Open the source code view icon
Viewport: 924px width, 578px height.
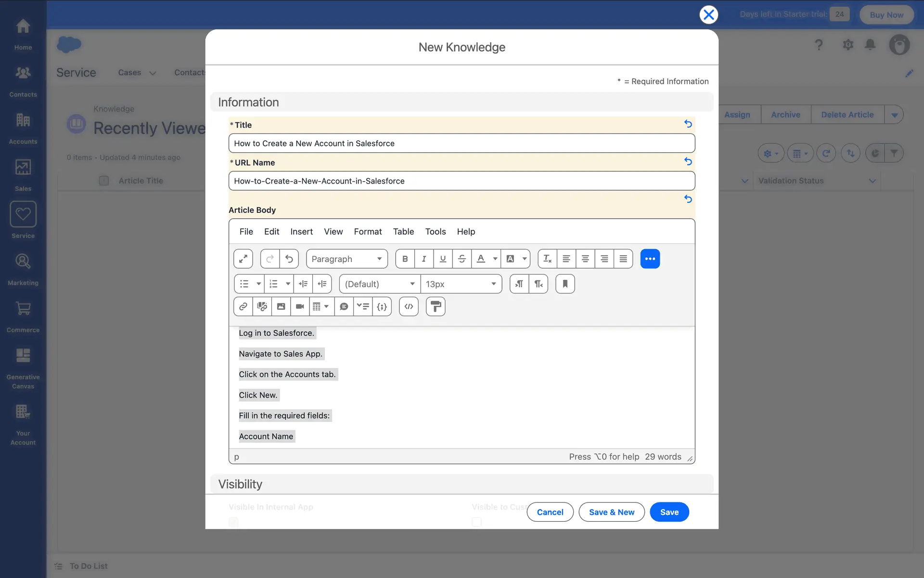[409, 306]
